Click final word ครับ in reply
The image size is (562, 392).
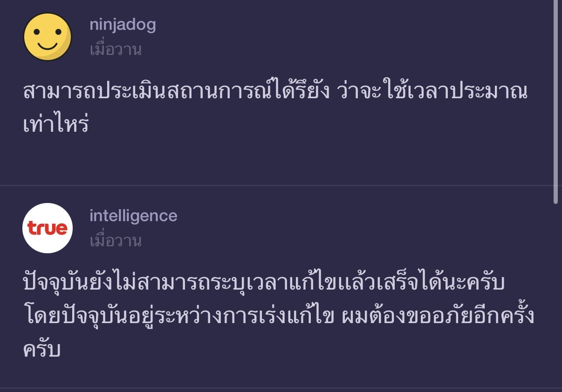pos(42,350)
